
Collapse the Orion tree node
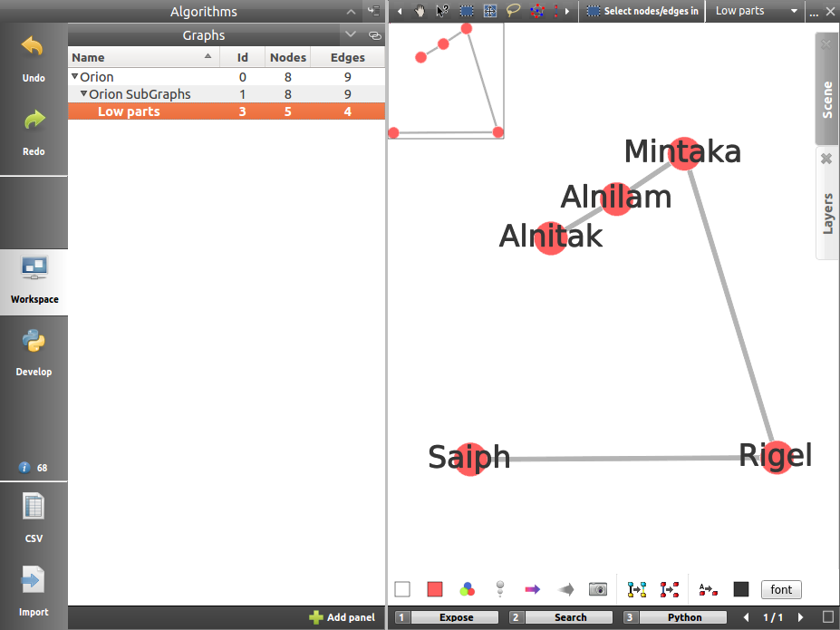click(75, 77)
